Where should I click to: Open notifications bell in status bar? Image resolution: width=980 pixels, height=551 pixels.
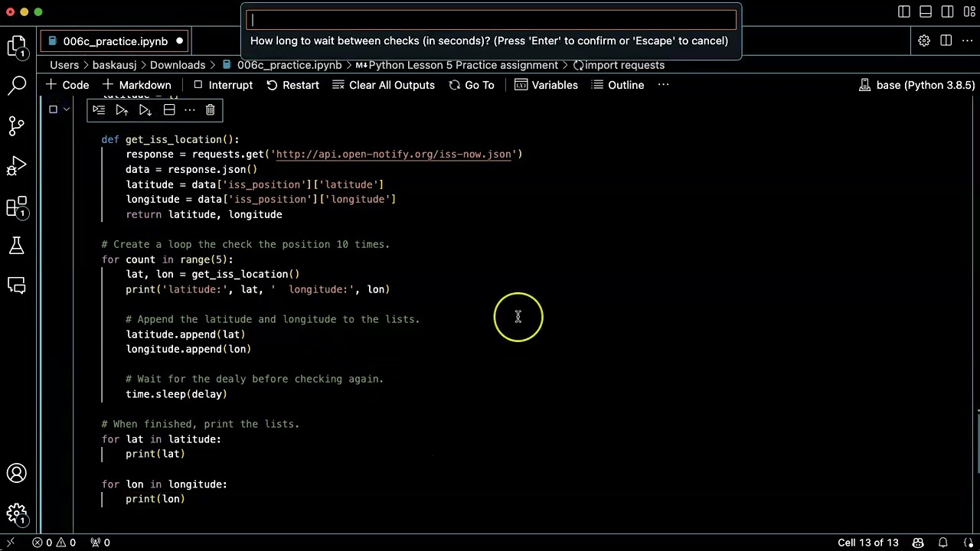[x=943, y=543]
